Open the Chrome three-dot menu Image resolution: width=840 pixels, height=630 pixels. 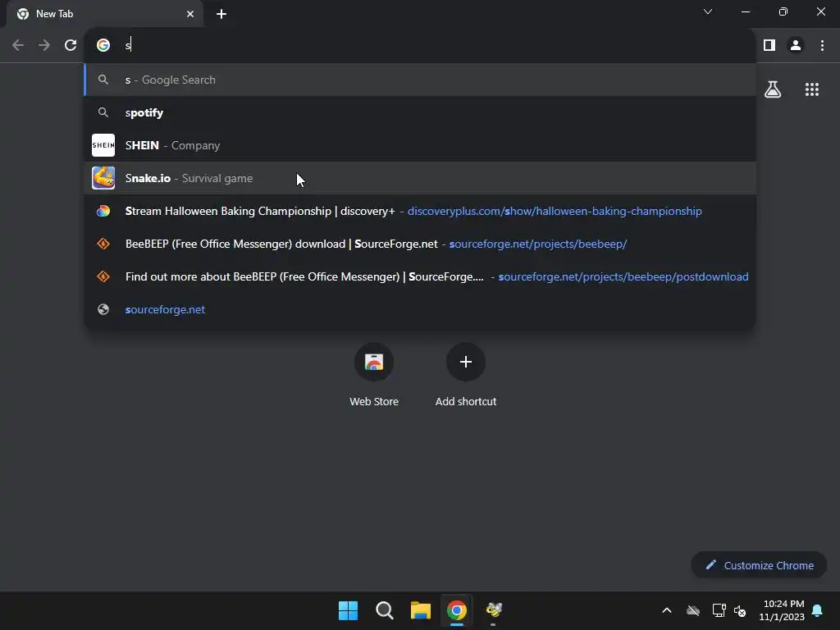(822, 46)
